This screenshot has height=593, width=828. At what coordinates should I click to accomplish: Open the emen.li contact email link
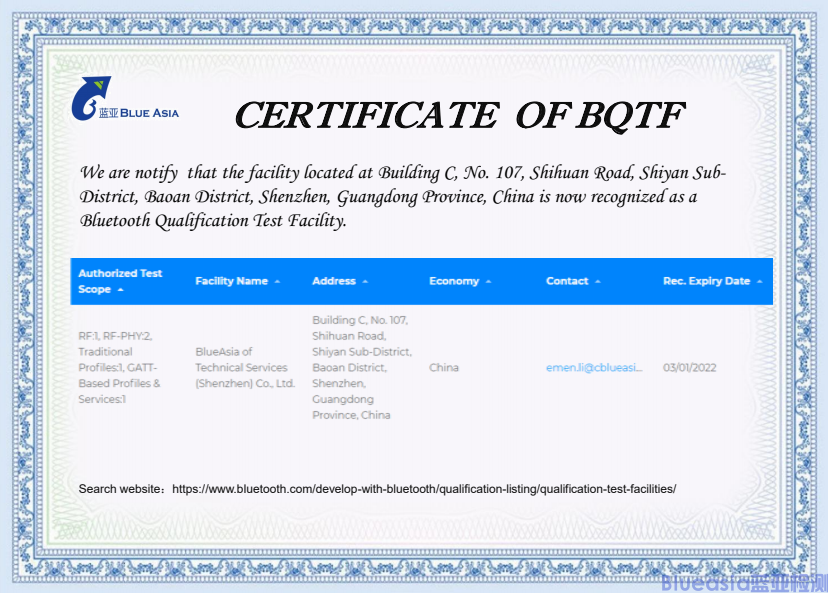594,368
